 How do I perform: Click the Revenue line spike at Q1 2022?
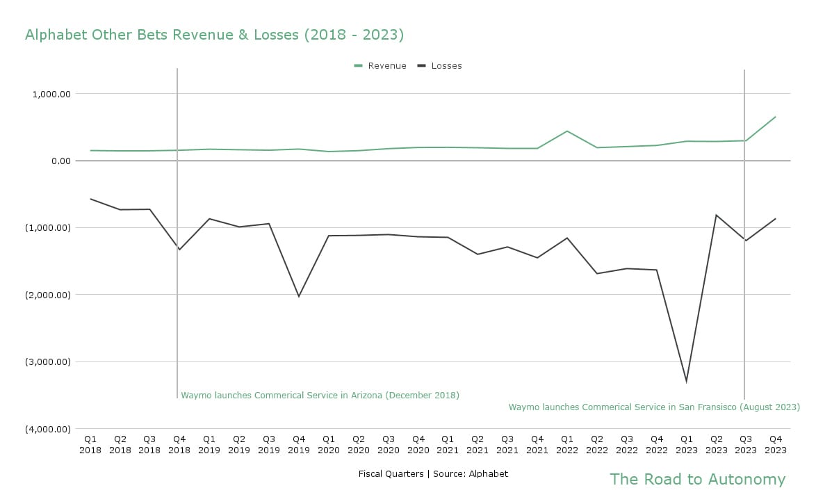pyautogui.click(x=567, y=131)
